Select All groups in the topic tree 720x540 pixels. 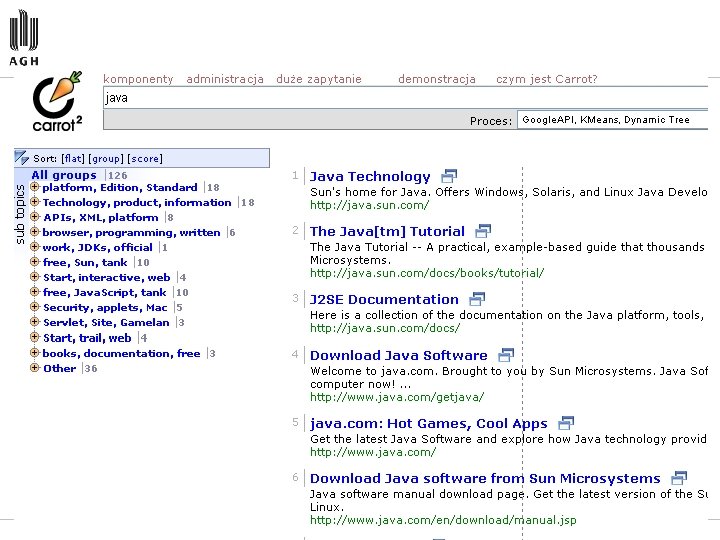click(64, 175)
